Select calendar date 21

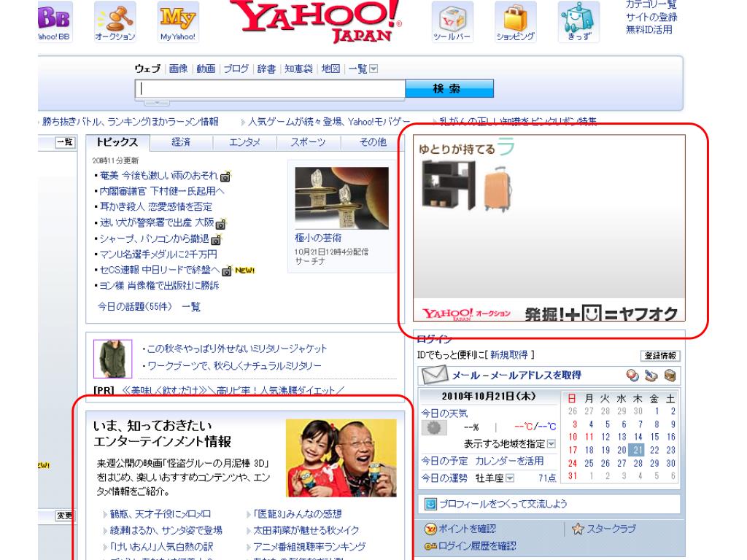(x=638, y=450)
